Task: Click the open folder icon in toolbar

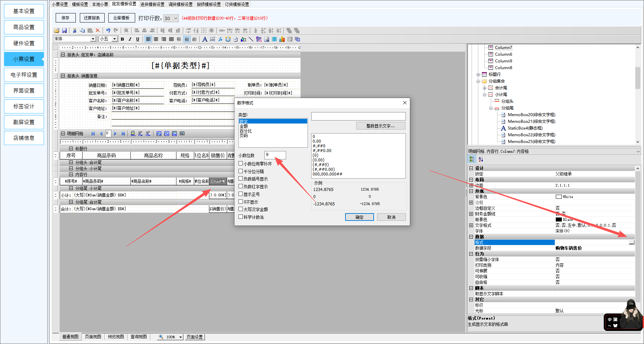Action: 56,31
